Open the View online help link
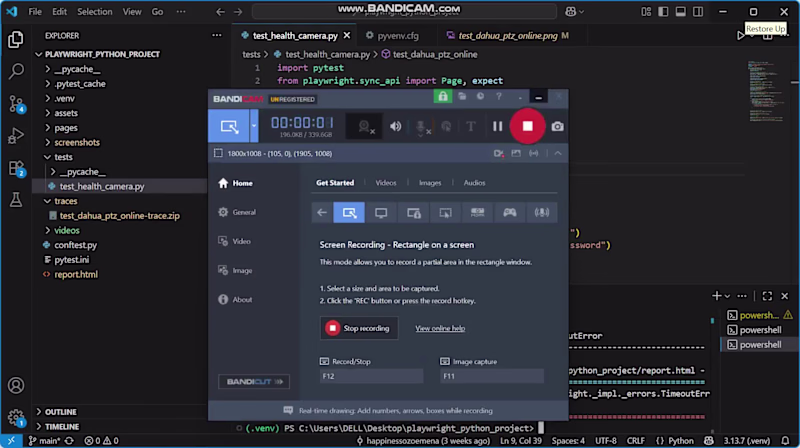 440,329
